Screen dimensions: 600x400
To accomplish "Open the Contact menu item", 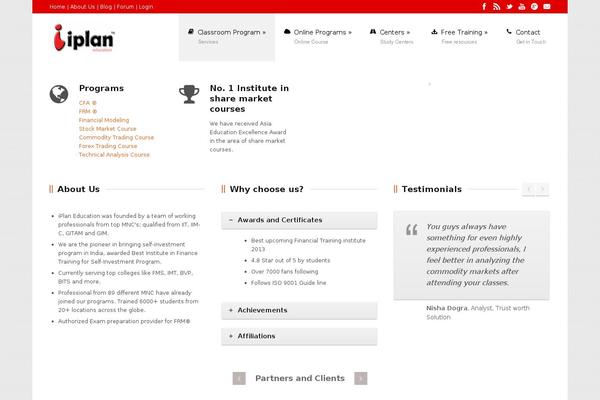I will (526, 36).
